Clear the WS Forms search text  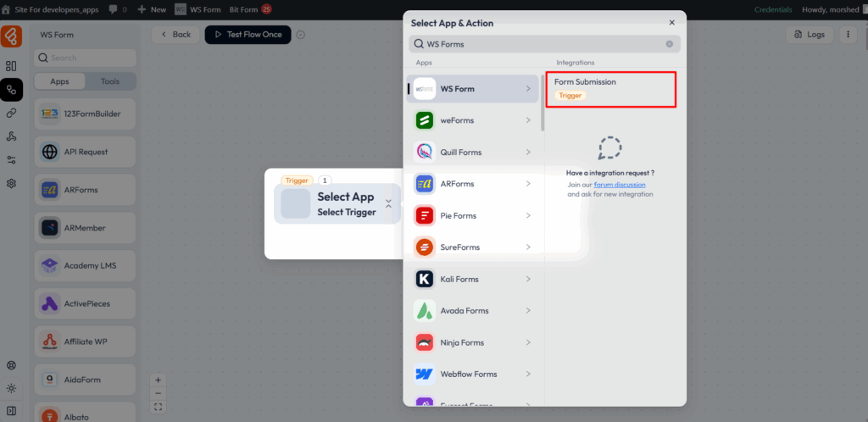coord(669,44)
